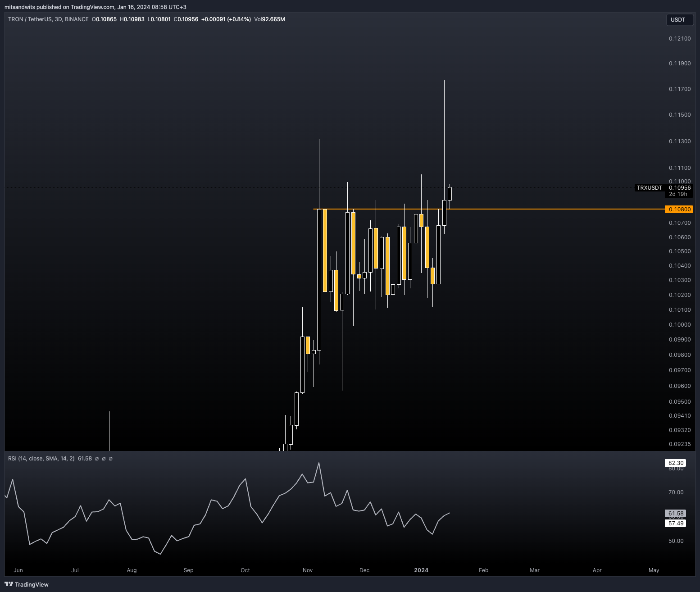
Task: Click the Apr label on time axis
Action: tap(597, 570)
